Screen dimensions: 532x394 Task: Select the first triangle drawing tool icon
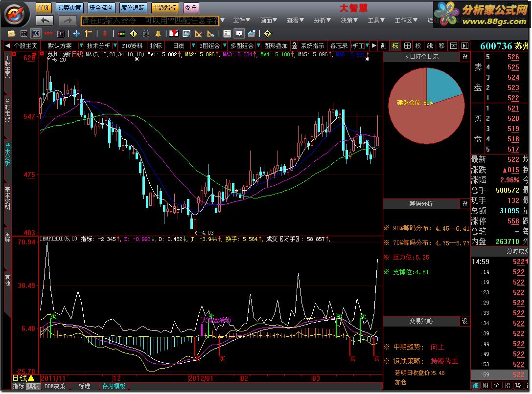coord(199,34)
